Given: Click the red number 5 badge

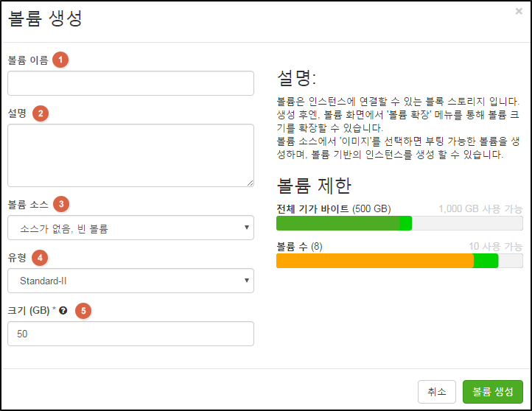Looking at the screenshot, I should coord(83,311).
